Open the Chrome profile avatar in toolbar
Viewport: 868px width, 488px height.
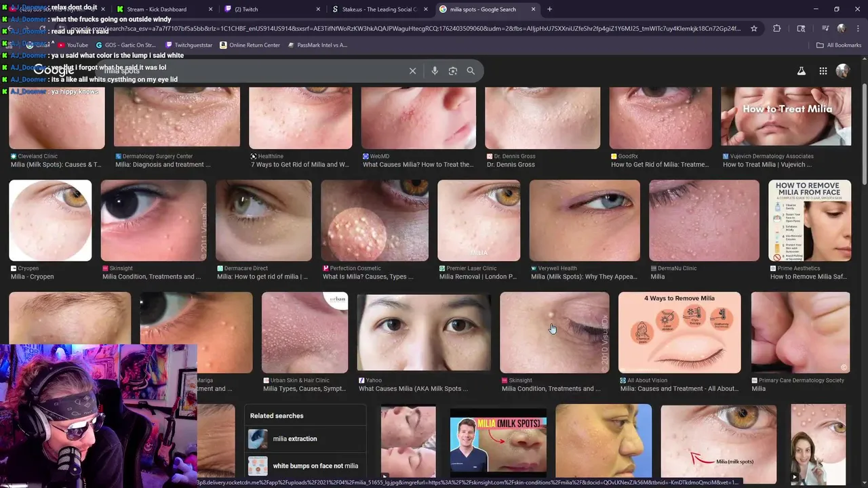842,28
